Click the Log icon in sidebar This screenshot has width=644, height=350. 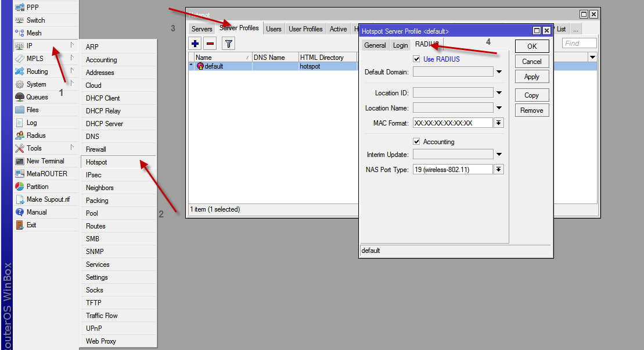[19, 123]
